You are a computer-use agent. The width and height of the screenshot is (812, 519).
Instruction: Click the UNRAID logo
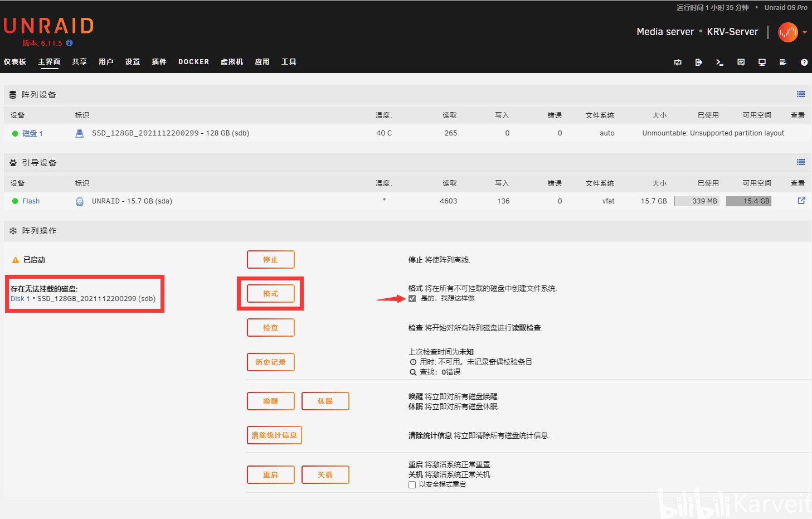tap(48, 26)
